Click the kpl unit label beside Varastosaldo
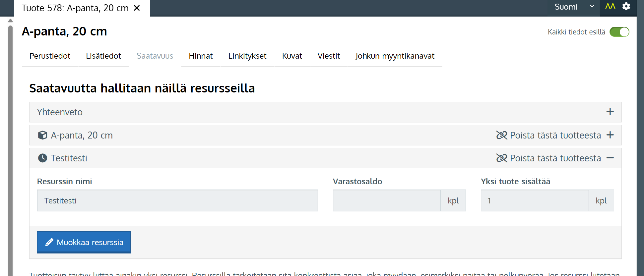 click(453, 200)
